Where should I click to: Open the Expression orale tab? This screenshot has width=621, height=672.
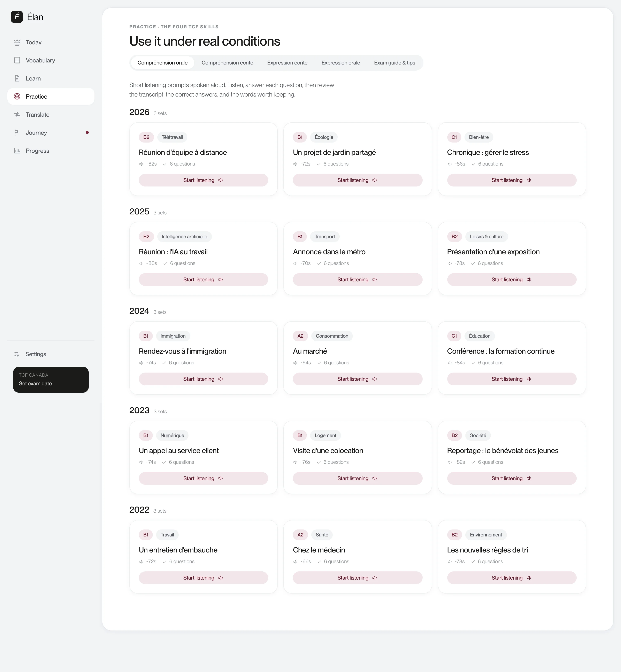(x=341, y=63)
